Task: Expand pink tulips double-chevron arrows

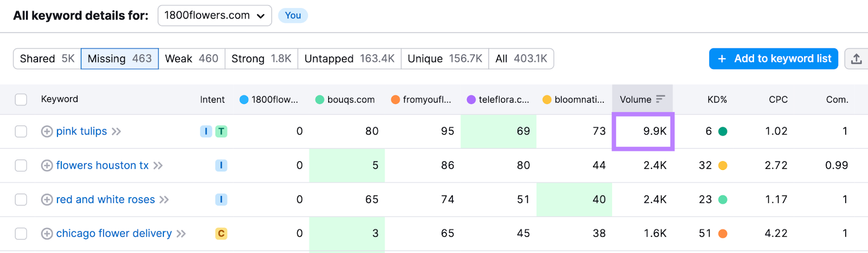Action: pyautogui.click(x=116, y=131)
